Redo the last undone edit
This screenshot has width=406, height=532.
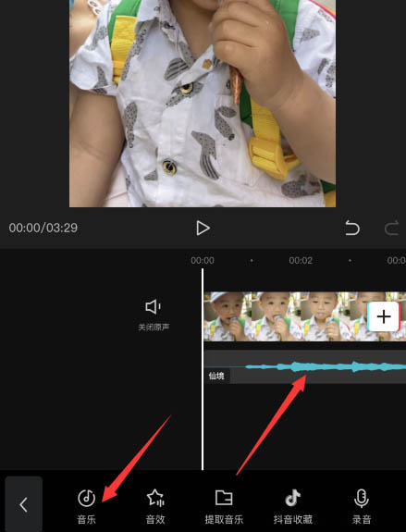click(x=392, y=228)
